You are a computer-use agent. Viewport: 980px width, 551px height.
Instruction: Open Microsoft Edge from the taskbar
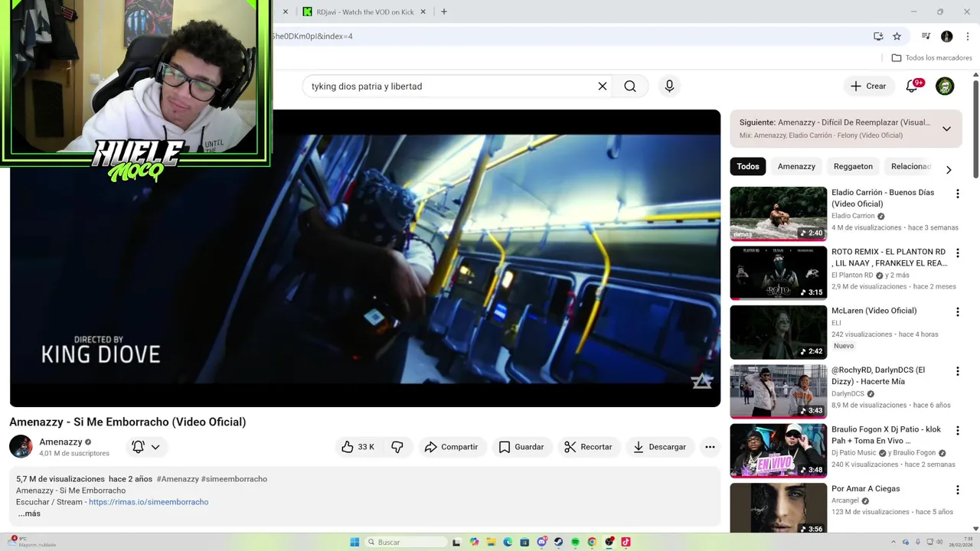508,542
